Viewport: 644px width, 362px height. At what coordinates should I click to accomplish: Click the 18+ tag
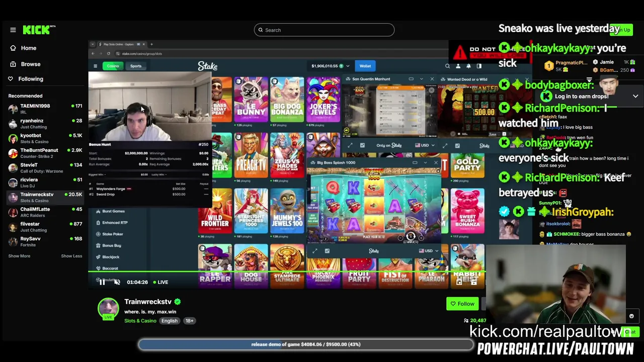[189, 321]
